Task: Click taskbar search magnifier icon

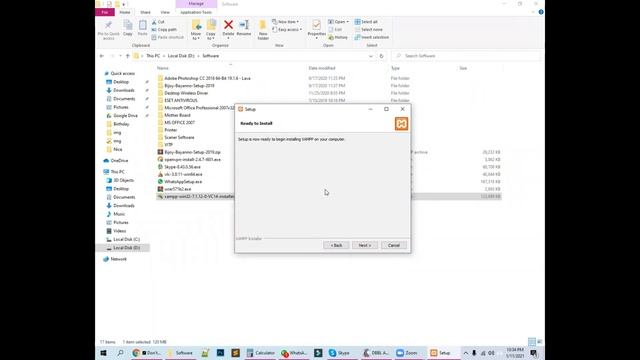Action: pyautogui.click(x=120, y=353)
